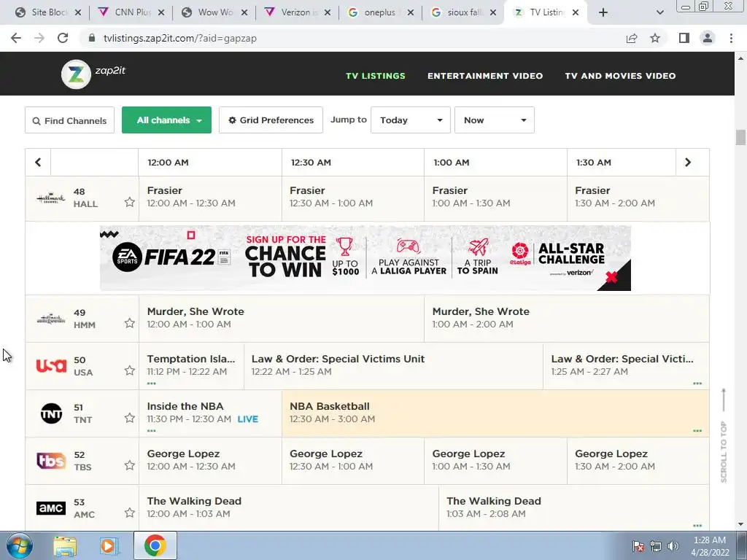The width and height of the screenshot is (747, 560).
Task: Open Law & Order SVU 12:22 AM listing
Action: [x=393, y=366]
